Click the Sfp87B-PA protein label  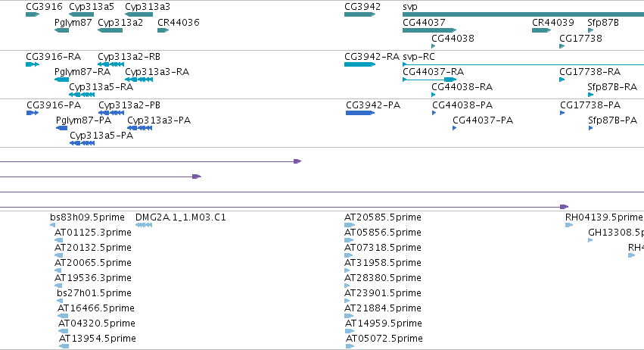click(613, 120)
